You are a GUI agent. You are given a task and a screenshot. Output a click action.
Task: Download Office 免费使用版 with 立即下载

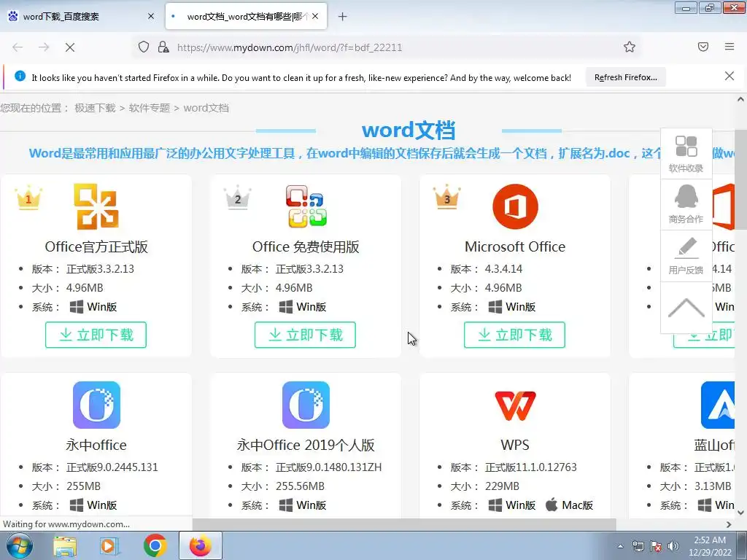[306, 335]
